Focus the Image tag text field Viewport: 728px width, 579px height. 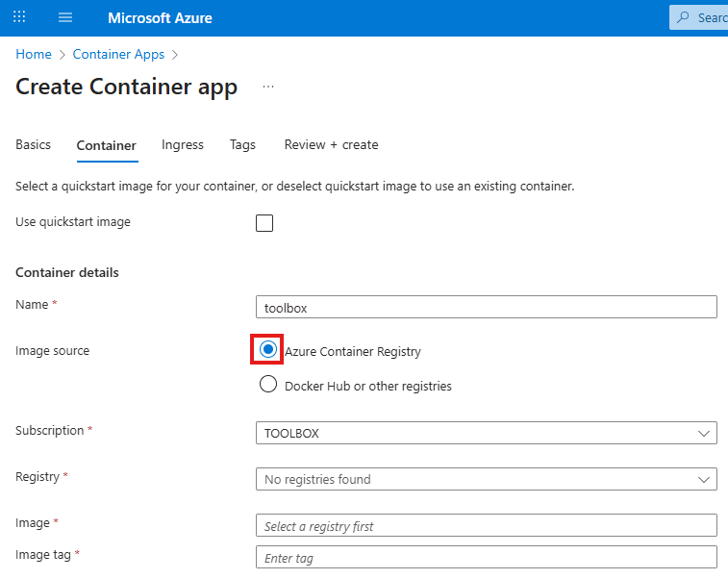pyautogui.click(x=486, y=558)
